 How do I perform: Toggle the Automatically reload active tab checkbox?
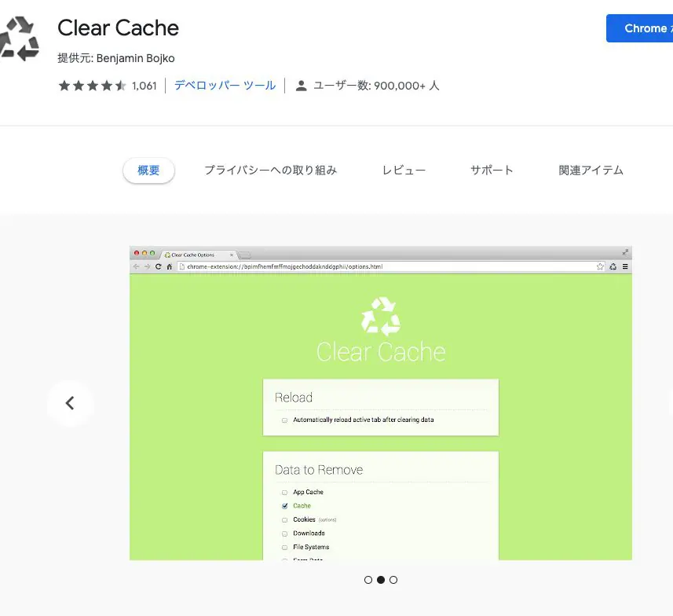click(284, 420)
